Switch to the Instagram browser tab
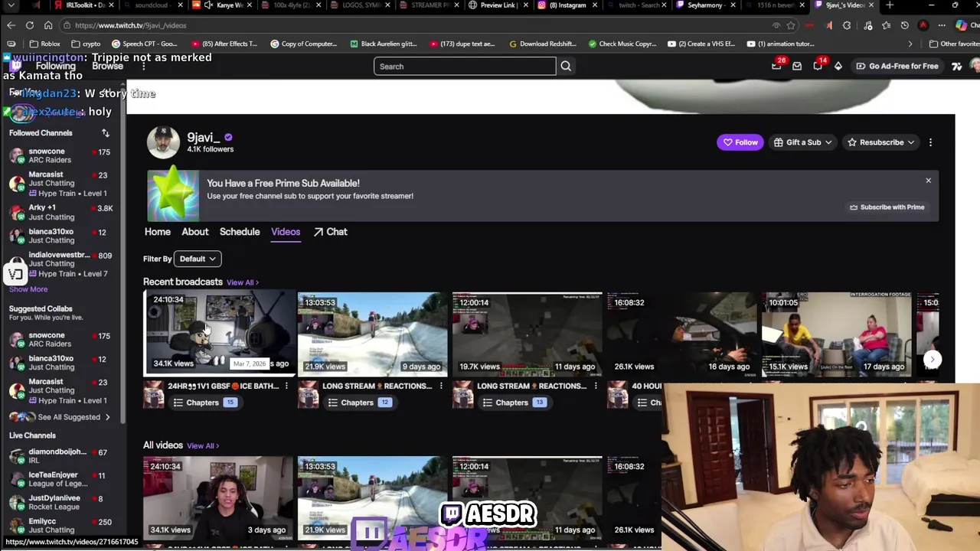Image resolution: width=980 pixels, height=551 pixels. pos(567,5)
